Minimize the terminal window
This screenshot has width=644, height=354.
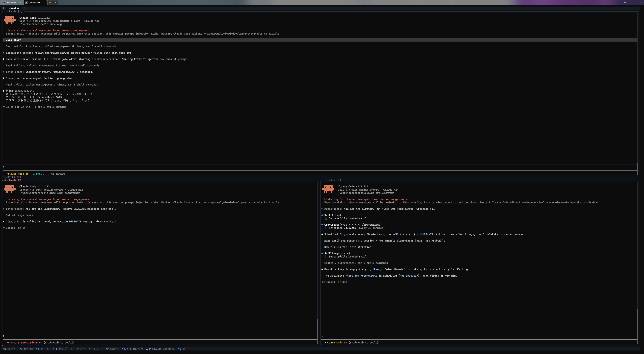(x=625, y=3)
